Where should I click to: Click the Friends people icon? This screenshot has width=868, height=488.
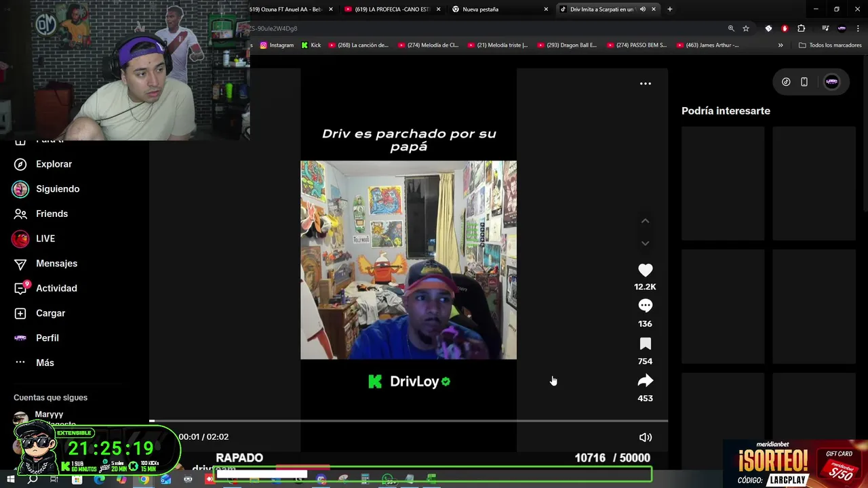[x=20, y=213]
